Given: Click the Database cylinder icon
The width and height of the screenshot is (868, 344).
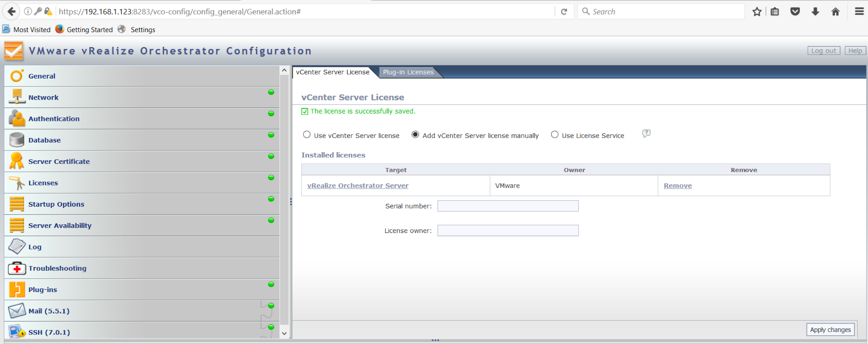Looking at the screenshot, I should [x=17, y=140].
